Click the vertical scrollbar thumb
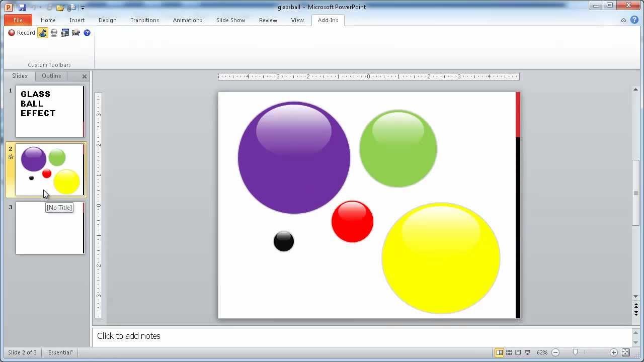 pos(636,193)
